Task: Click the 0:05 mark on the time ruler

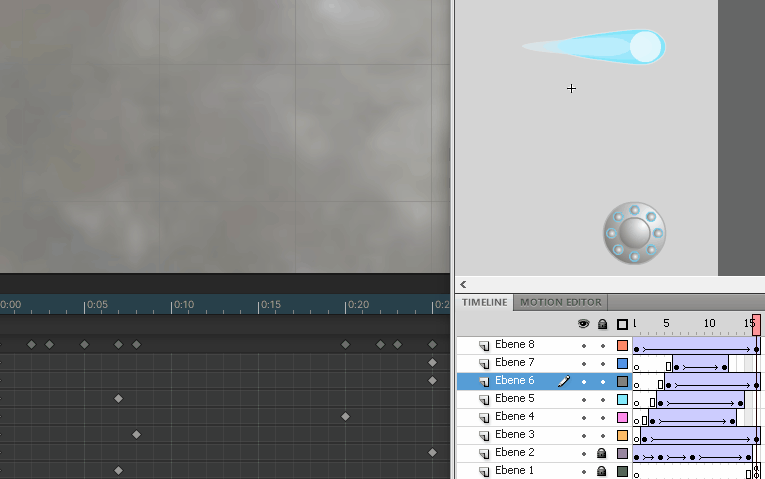Action: point(97,305)
